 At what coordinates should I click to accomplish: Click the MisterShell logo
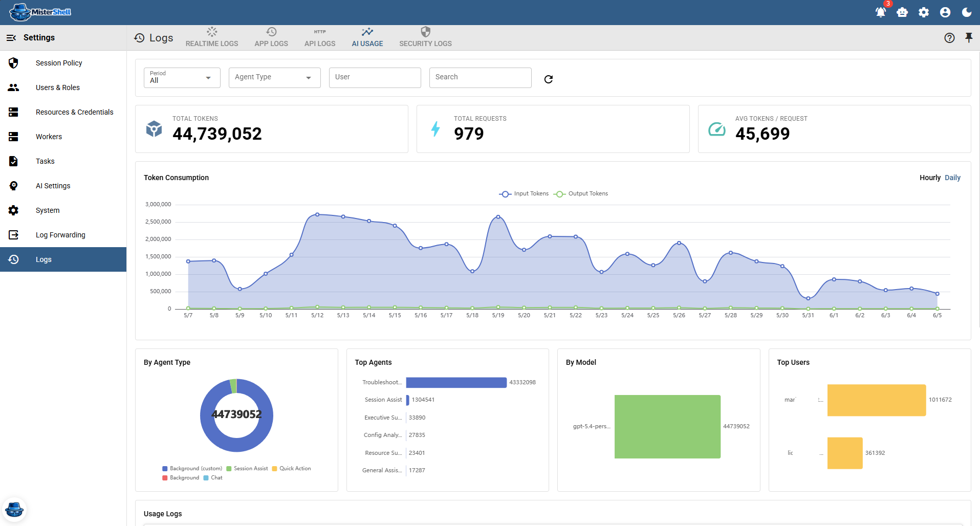coord(40,12)
